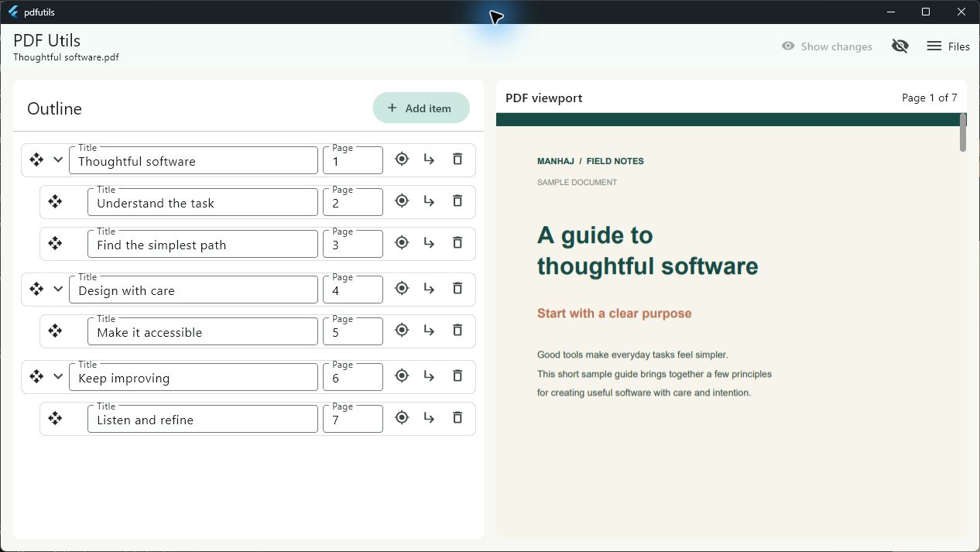Click the Outline panel heading
The height and width of the screenshot is (552, 980).
pyautogui.click(x=54, y=108)
